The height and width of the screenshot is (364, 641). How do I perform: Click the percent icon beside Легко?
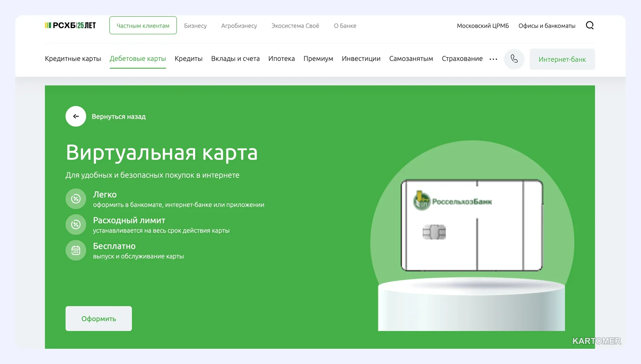(76, 199)
